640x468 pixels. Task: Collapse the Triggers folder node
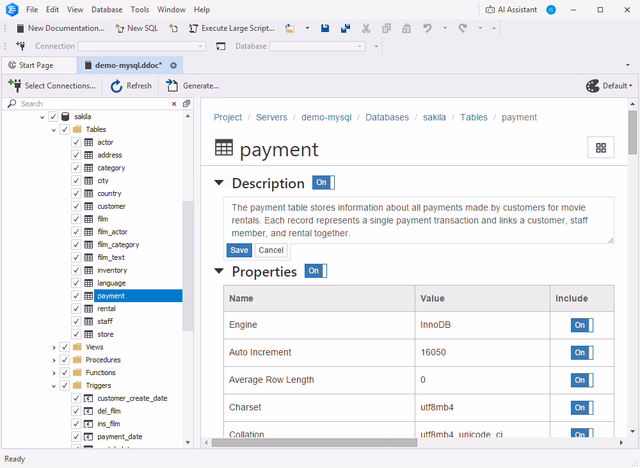point(53,386)
